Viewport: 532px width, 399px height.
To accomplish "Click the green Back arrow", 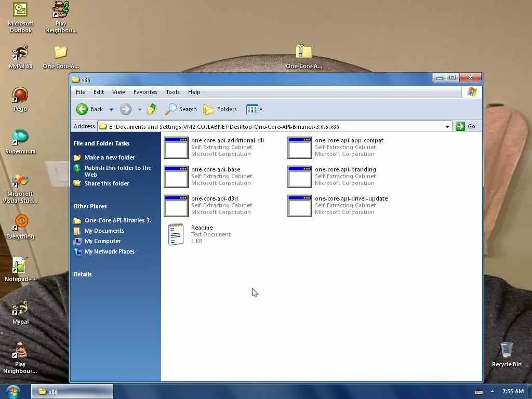I will coord(82,109).
